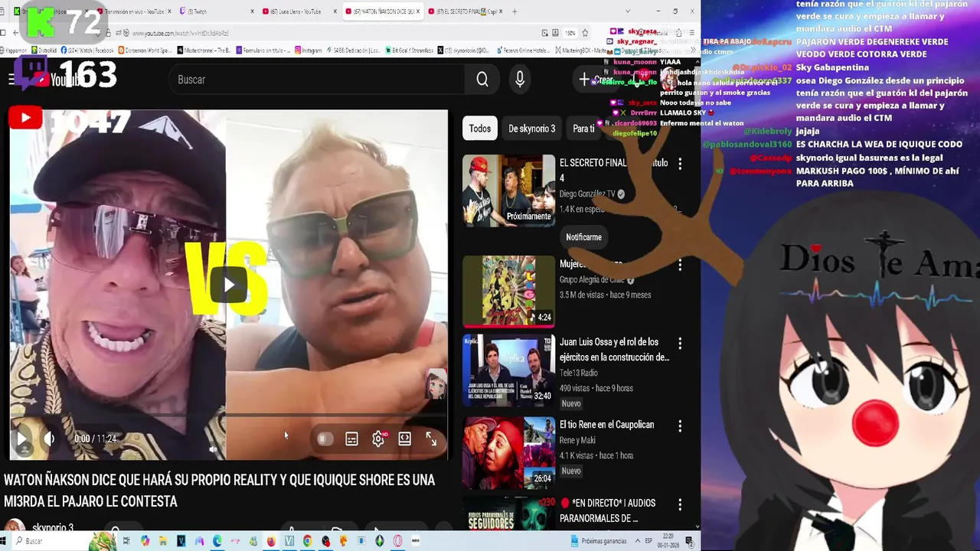This screenshot has width=980, height=551.
Task: Open Firefox from the taskbar
Action: [x=271, y=541]
